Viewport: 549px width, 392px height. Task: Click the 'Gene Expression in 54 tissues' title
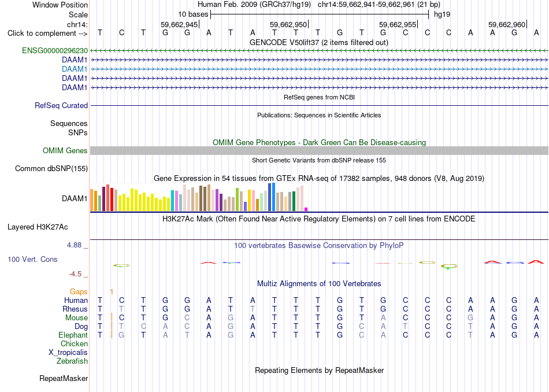tap(319, 178)
